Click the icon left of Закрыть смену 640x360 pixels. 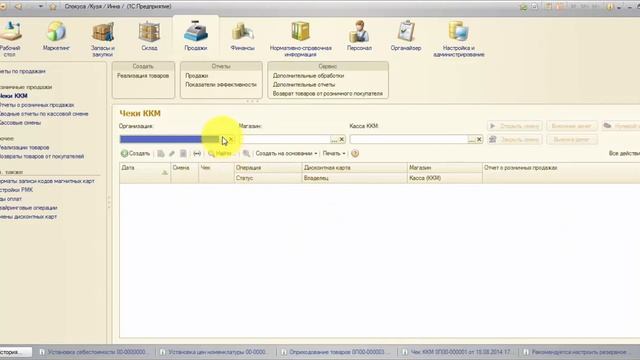[493, 140]
